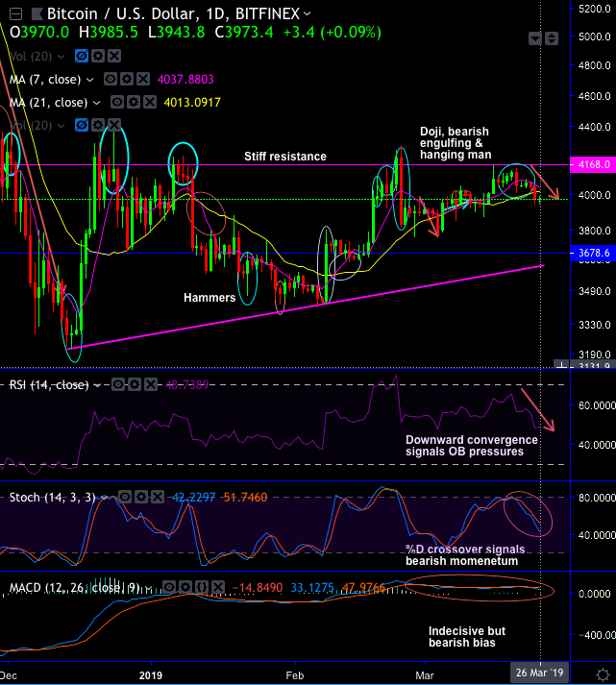Remove the Vol (20) indicator above MA (7, close)
Image resolution: width=616 pixels, height=685 pixels.
pyautogui.click(x=114, y=56)
